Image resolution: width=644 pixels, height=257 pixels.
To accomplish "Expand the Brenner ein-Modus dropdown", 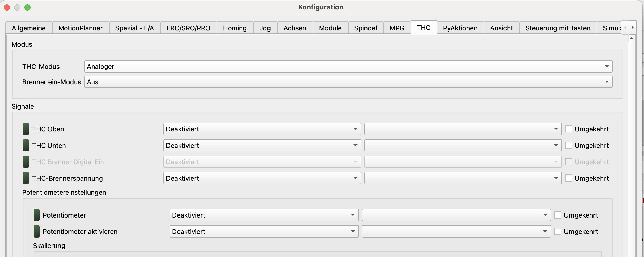I will (348, 82).
